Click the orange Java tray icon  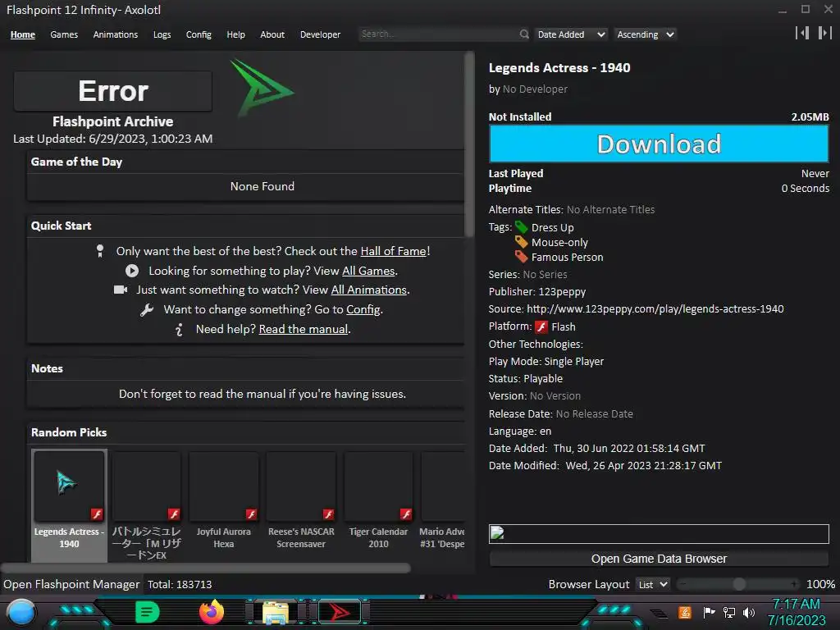[685, 612]
